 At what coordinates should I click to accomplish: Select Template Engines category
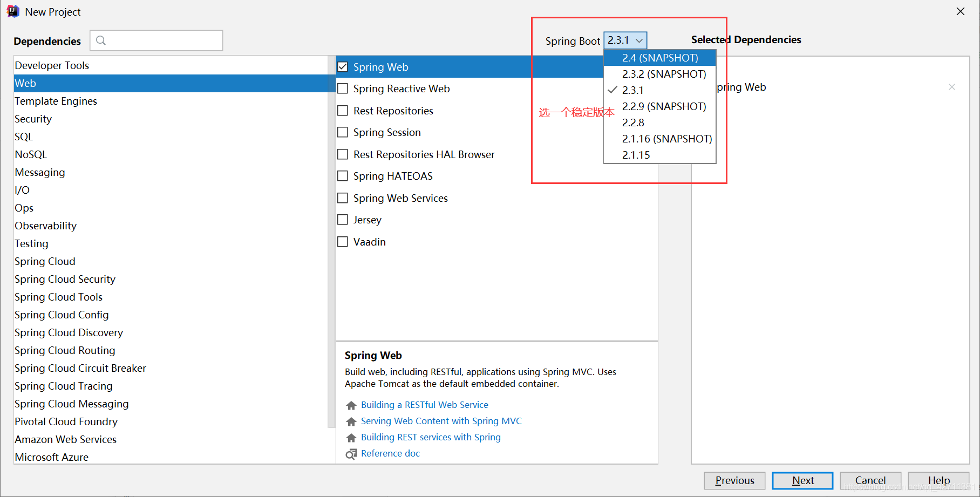click(171, 101)
